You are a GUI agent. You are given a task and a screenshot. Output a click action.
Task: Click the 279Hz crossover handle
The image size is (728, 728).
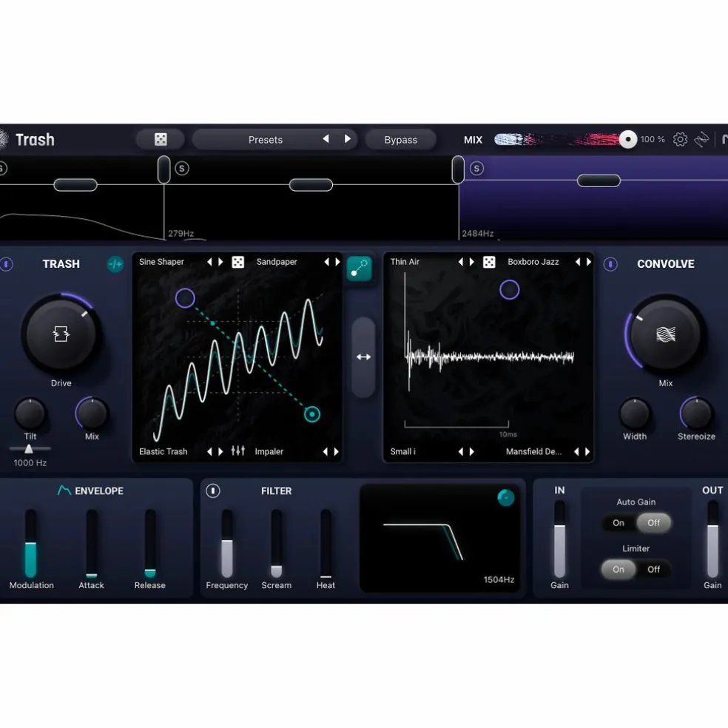pyautogui.click(x=164, y=169)
